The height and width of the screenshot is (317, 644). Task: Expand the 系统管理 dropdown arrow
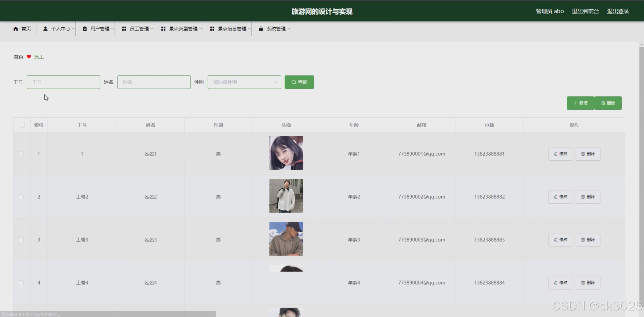pyautogui.click(x=289, y=29)
